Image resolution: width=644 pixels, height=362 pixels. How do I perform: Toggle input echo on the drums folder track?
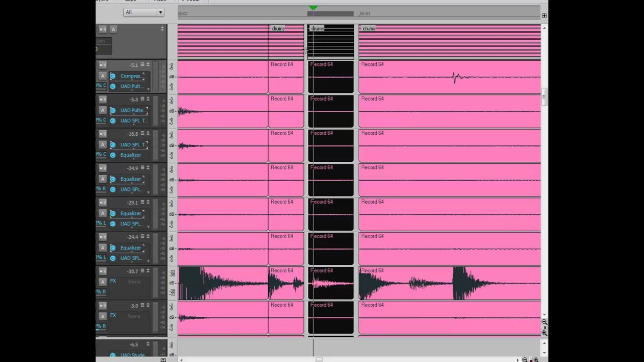tap(103, 29)
